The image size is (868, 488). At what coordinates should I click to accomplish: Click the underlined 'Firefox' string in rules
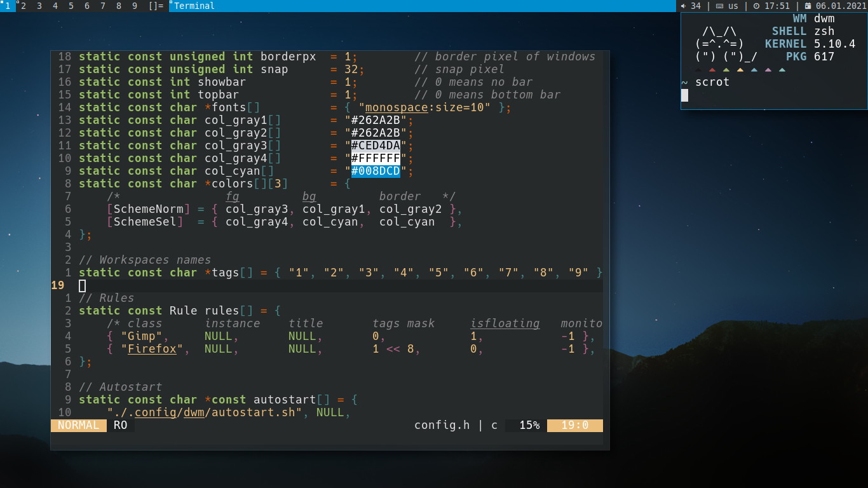click(152, 349)
